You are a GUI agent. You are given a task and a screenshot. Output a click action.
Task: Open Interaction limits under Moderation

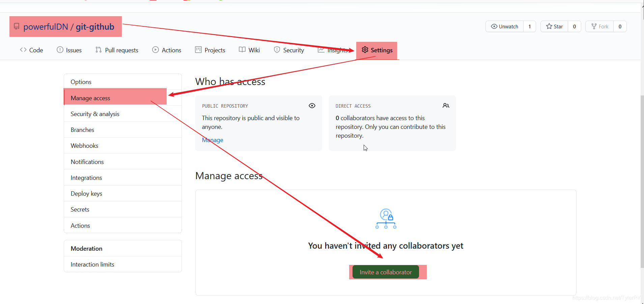pos(123,264)
